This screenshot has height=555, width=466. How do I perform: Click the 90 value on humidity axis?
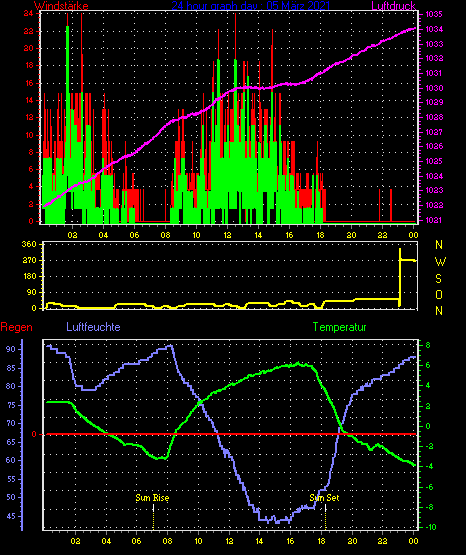[x=11, y=349]
